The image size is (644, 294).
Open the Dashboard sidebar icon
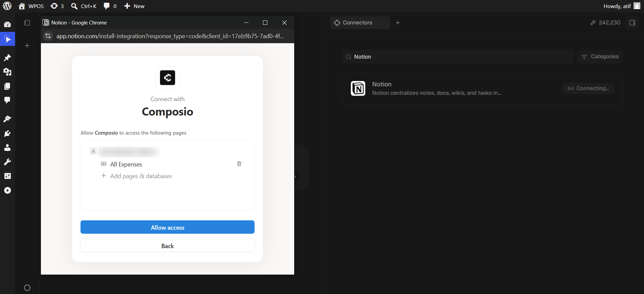[7, 24]
